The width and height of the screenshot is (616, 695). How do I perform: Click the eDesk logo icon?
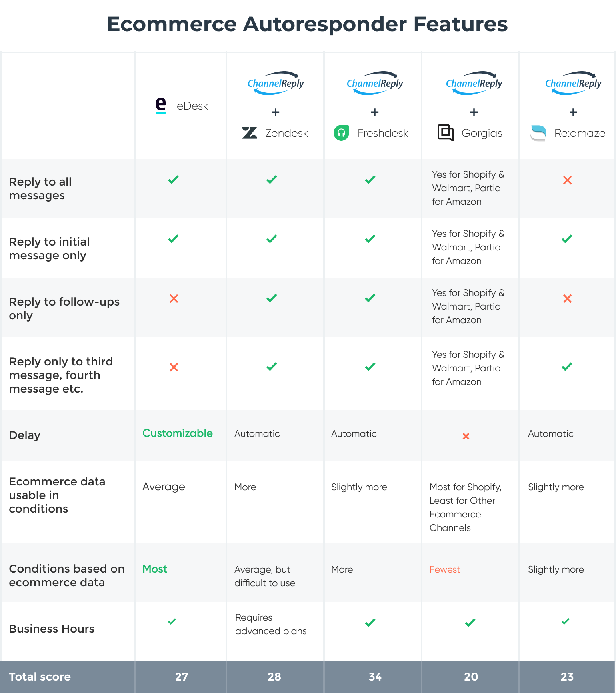[x=161, y=106]
